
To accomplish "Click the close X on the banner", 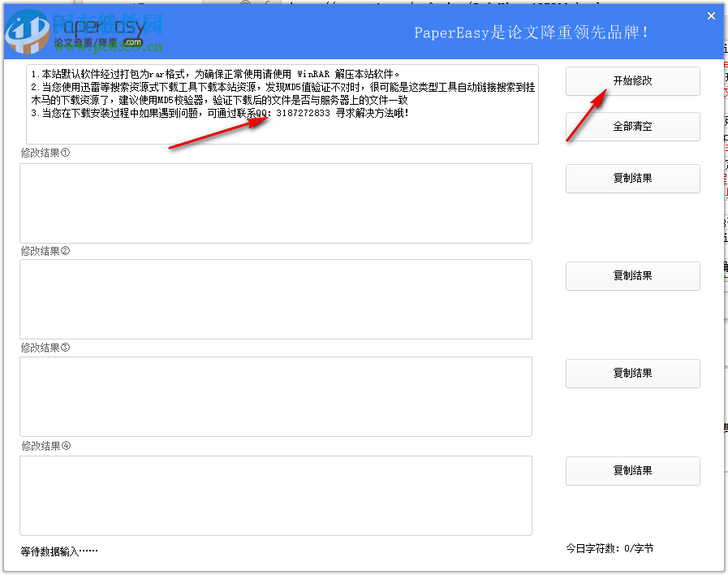I will tap(710, 15).
